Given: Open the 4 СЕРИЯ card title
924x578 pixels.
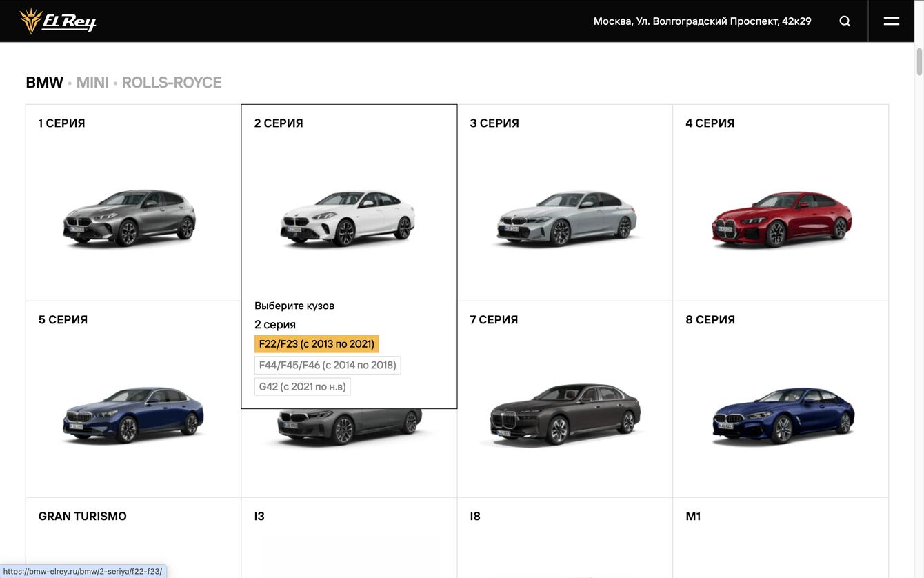Looking at the screenshot, I should 710,123.
